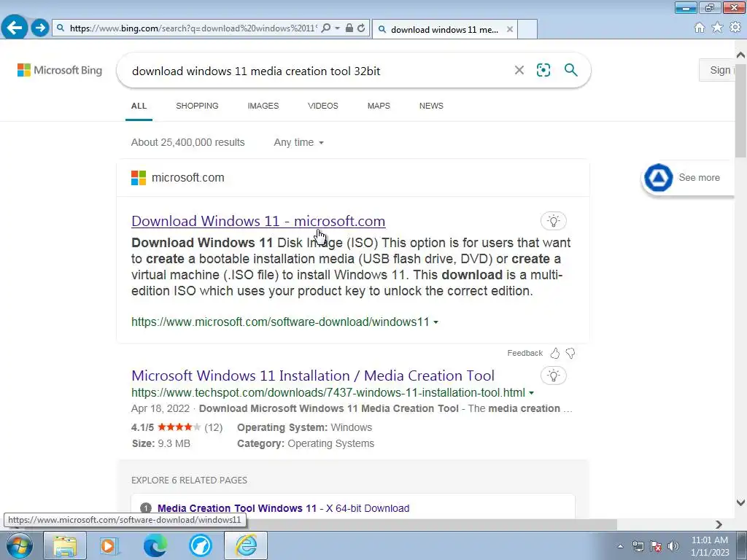The image size is (747, 560).
Task: Click the taskbar clock showing 11:01 AM
Action: [x=709, y=546]
